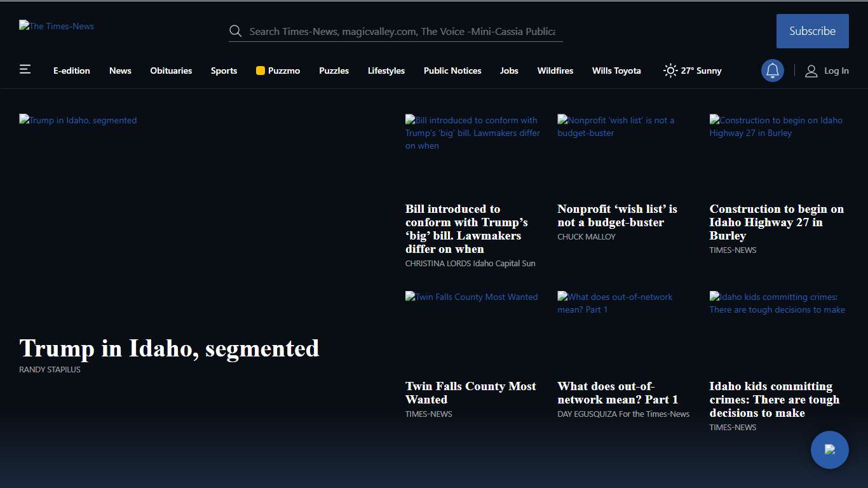Click The Times-News logo

tap(56, 26)
